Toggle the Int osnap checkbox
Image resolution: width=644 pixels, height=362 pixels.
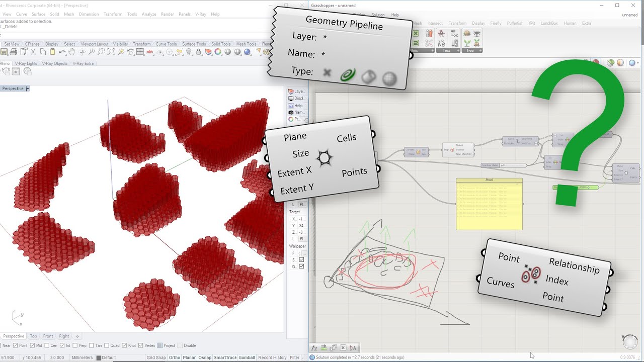point(62,345)
